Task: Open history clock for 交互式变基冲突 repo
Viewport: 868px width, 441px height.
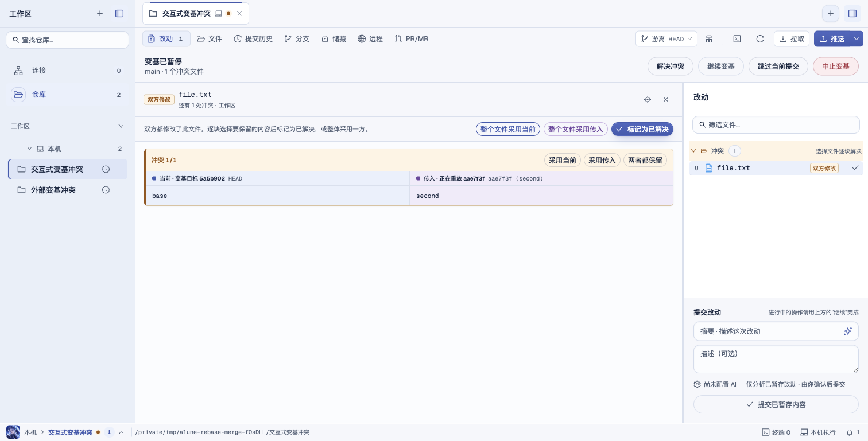Action: click(106, 169)
